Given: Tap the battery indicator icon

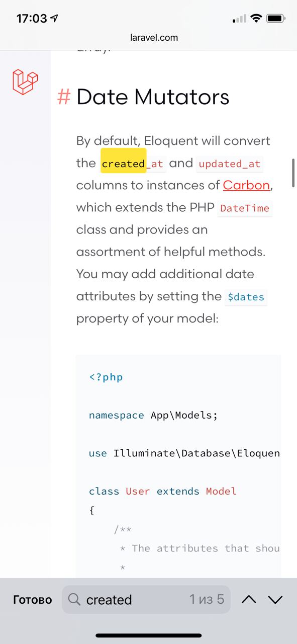Looking at the screenshot, I should click(276, 19).
